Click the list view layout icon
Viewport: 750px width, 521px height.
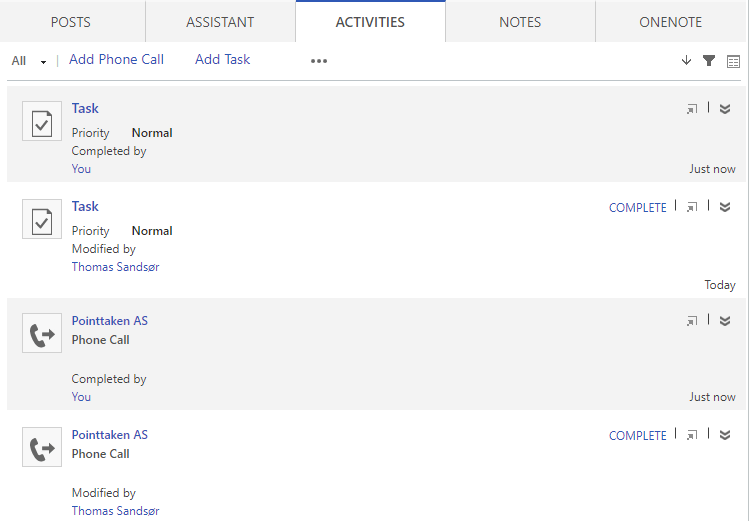coord(734,61)
